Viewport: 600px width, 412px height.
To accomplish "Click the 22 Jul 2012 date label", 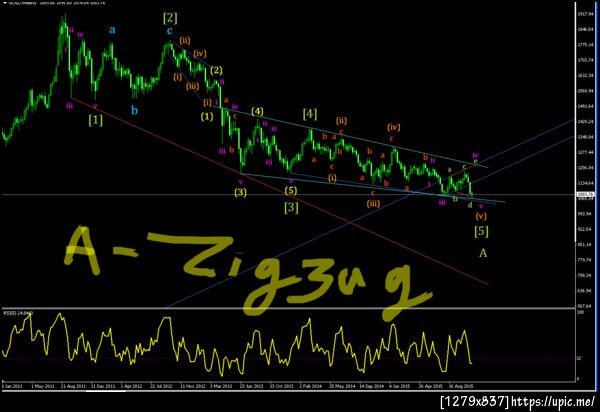I will pyautogui.click(x=161, y=386).
